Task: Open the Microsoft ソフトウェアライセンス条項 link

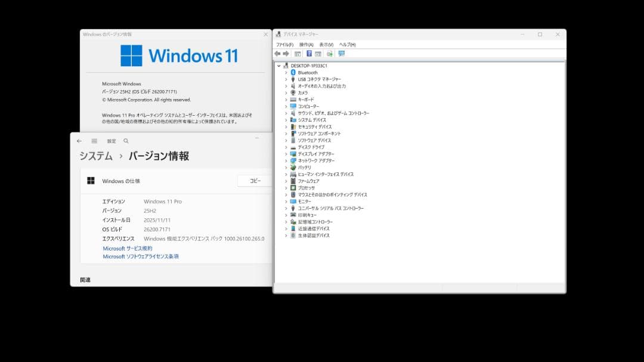Action: click(129, 256)
